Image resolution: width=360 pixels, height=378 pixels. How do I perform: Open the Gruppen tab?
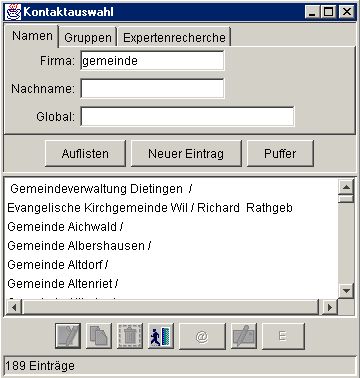(x=88, y=37)
